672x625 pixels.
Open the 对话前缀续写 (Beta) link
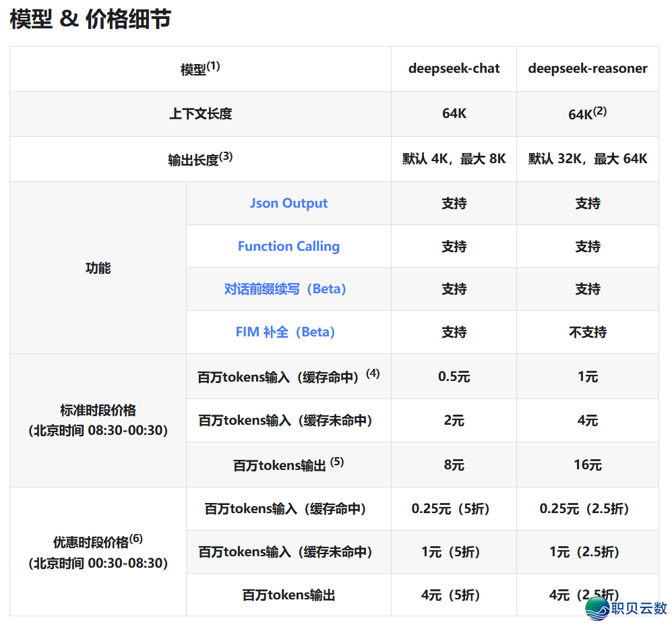(285, 289)
